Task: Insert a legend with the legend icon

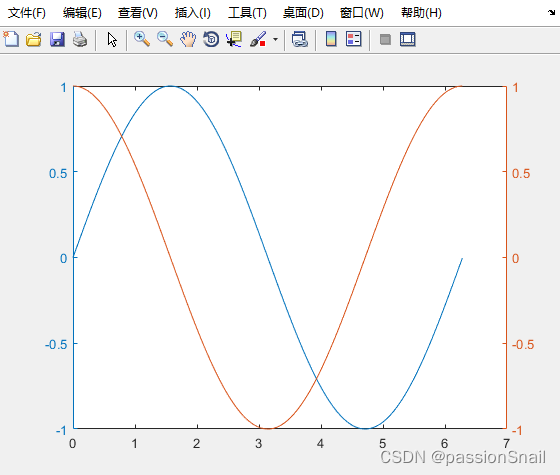Action: 354,39
